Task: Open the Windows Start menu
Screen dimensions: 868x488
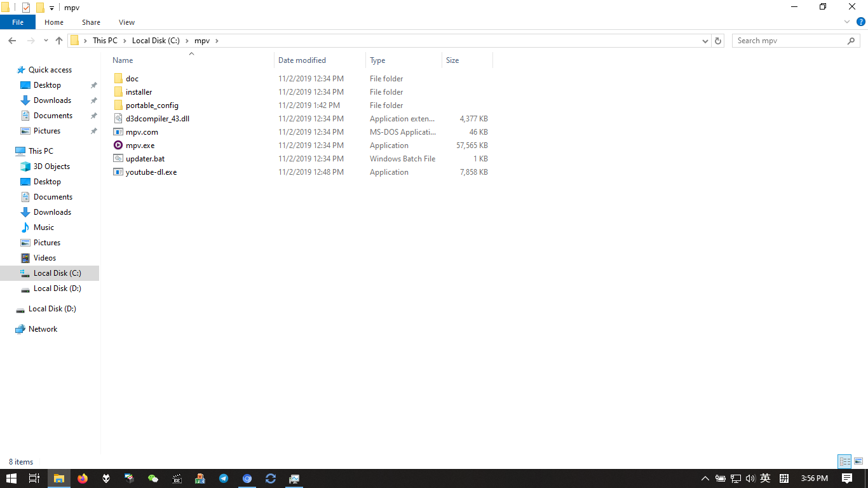Action: (x=11, y=478)
